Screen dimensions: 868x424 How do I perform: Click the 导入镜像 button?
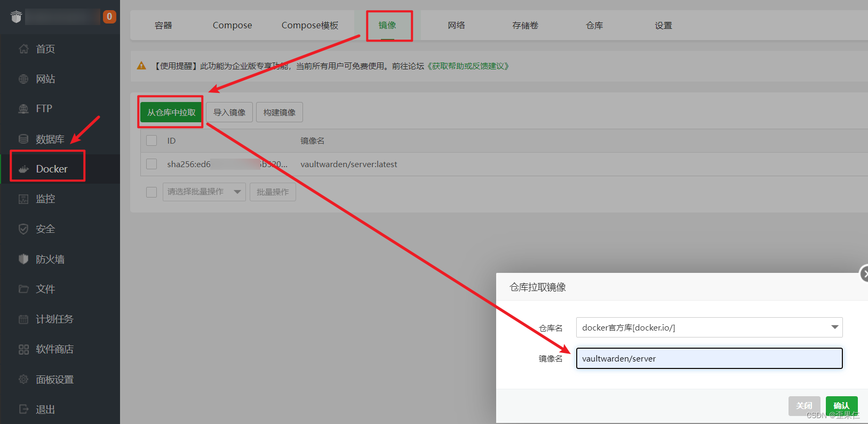coord(229,112)
